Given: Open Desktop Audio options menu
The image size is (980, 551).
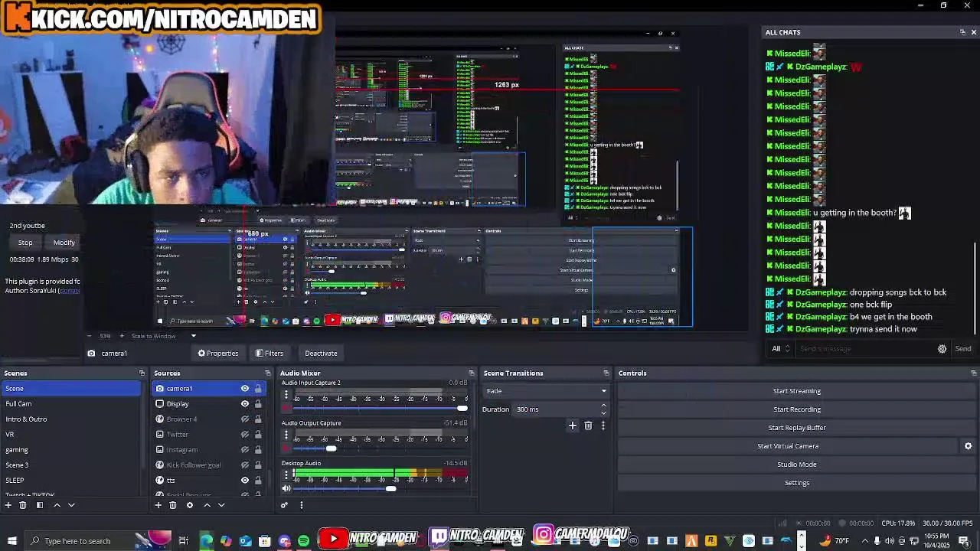Looking at the screenshot, I should coord(286,476).
